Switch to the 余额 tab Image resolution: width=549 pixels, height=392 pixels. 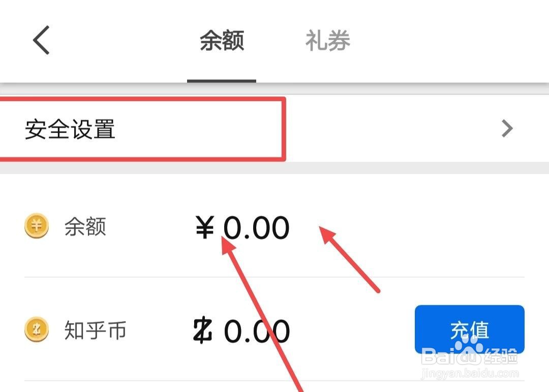(x=222, y=41)
